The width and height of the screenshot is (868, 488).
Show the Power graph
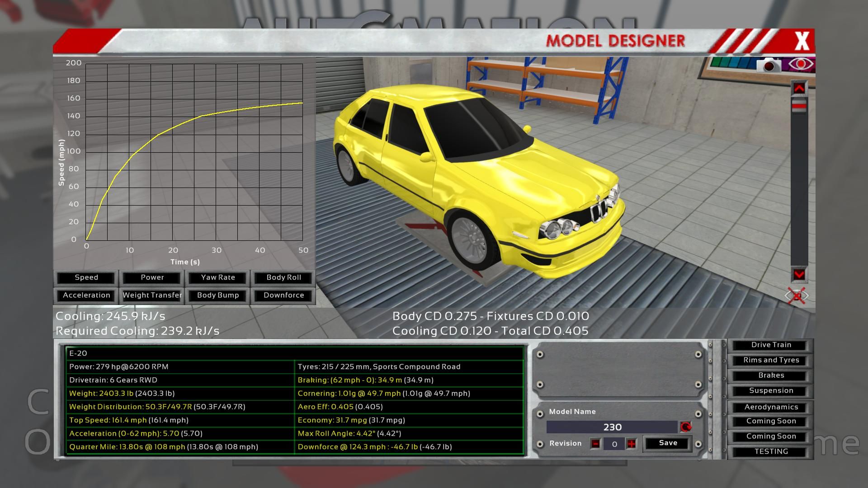[152, 277]
